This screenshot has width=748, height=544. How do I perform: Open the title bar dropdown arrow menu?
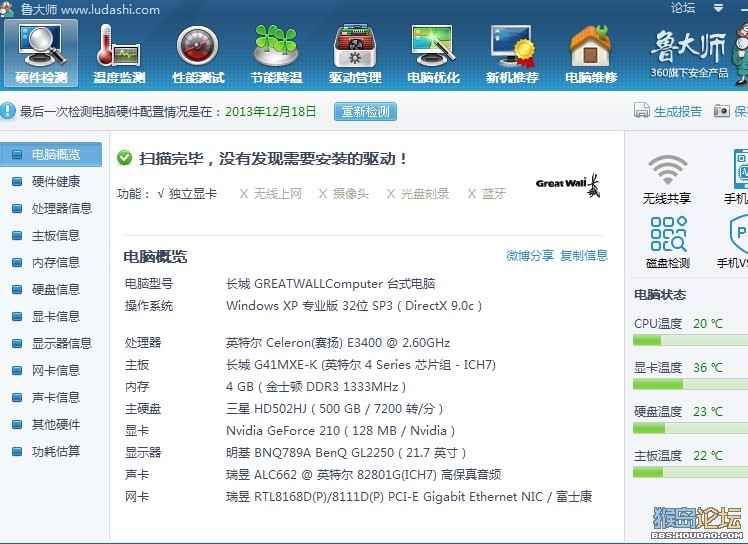pos(718,8)
